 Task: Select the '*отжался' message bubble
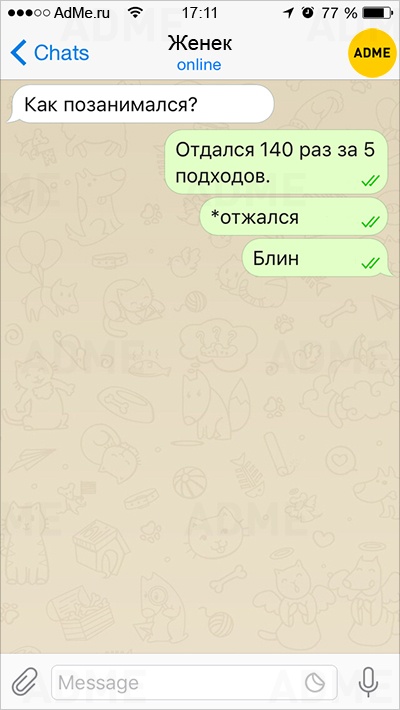(x=294, y=216)
